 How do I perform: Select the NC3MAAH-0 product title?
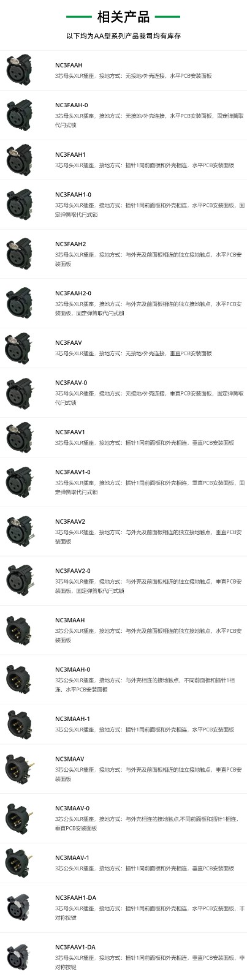pyautogui.click(x=72, y=669)
